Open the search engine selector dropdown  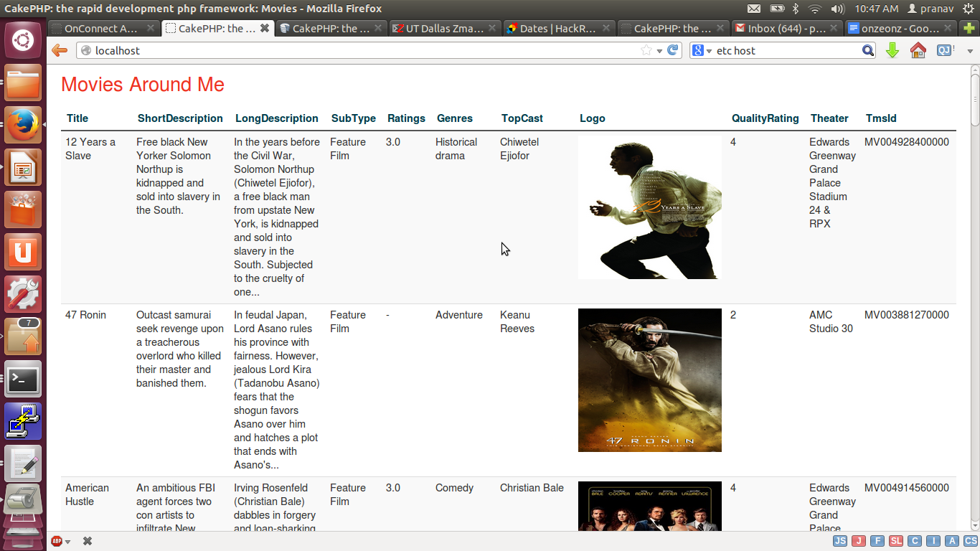coord(709,51)
